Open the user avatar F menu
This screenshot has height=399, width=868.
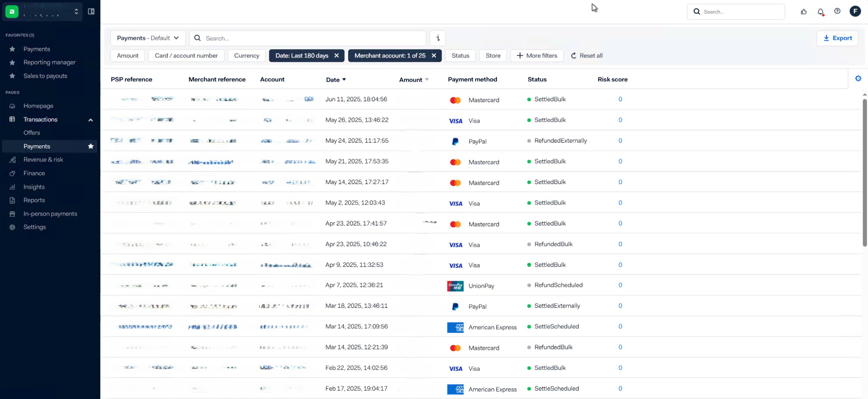855,12
